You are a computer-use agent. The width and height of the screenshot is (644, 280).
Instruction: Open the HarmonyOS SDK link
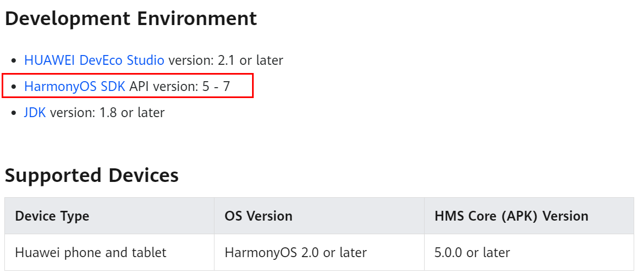[x=75, y=86]
